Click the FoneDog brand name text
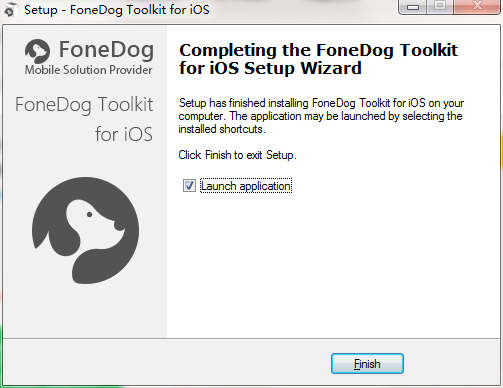 [106, 50]
